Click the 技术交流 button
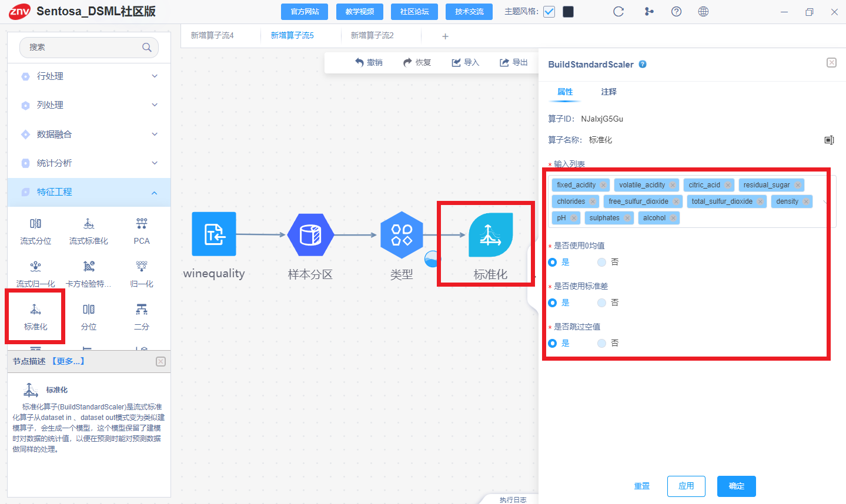846x504 pixels. [469, 12]
